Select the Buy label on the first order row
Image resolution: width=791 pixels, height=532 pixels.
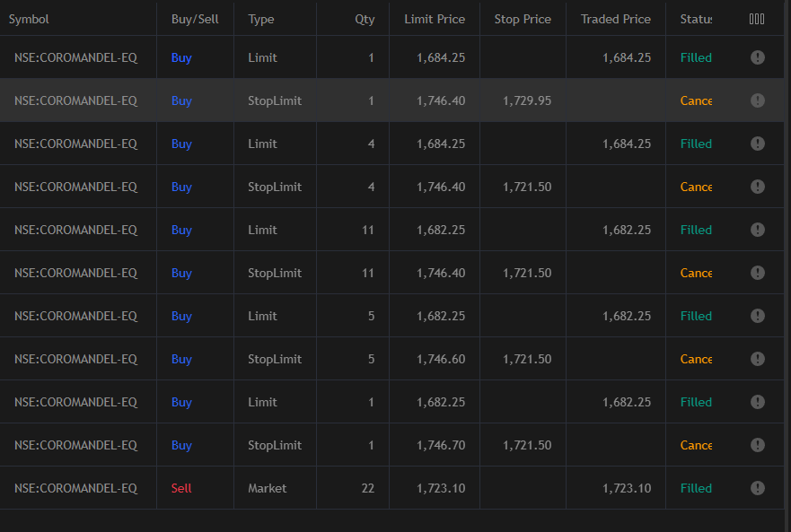181,57
